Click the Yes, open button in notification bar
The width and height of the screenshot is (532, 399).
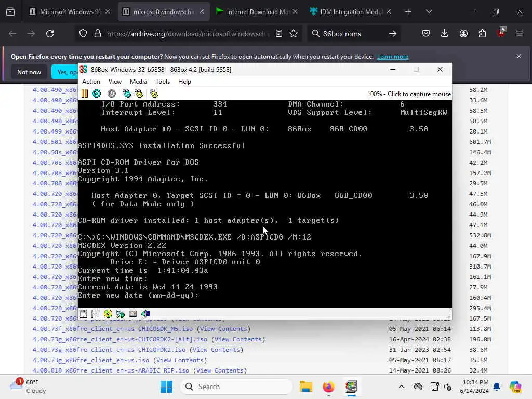coord(65,72)
